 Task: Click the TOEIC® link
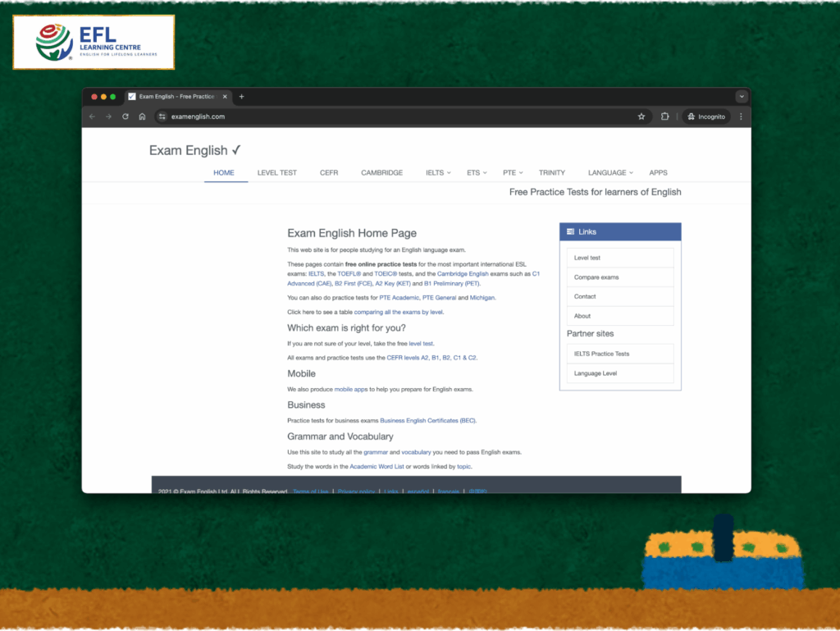click(x=386, y=274)
